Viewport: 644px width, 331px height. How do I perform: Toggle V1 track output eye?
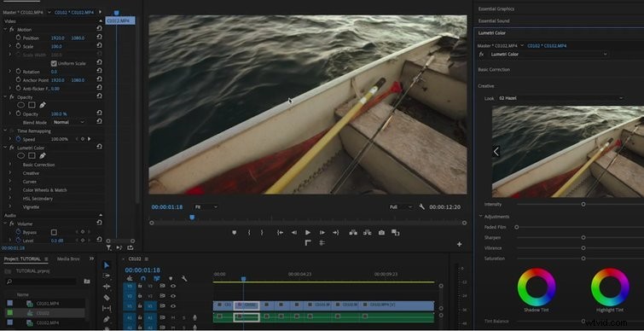(x=173, y=306)
